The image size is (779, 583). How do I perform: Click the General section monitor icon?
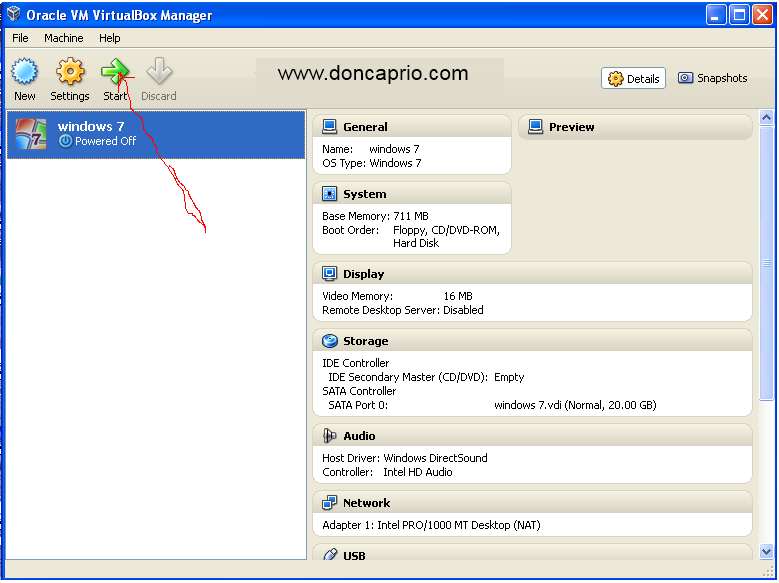(329, 127)
